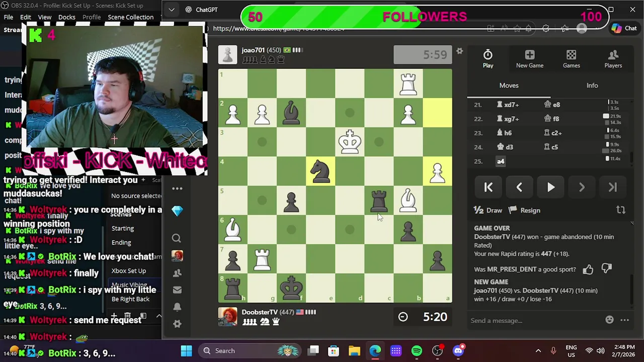Select move h6 in row 23
644x362 pixels.
504,133
